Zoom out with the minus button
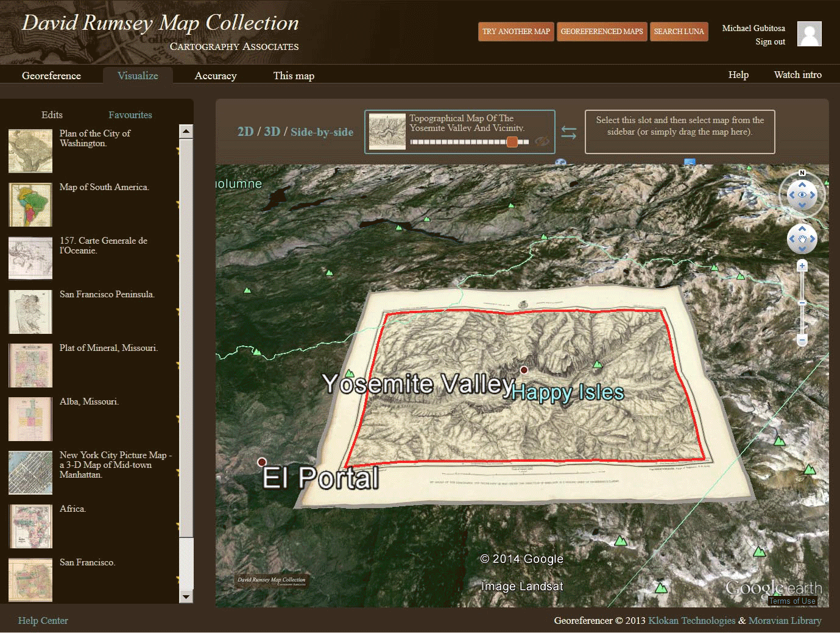The image size is (840, 633). click(802, 340)
